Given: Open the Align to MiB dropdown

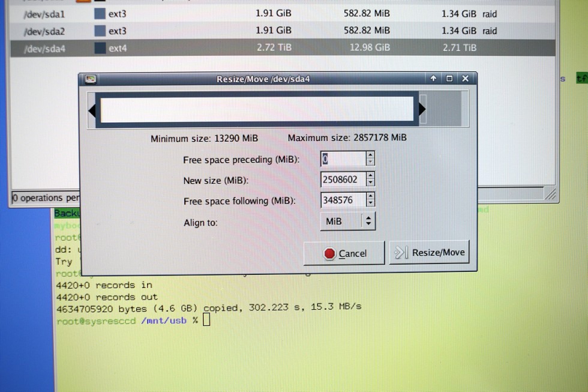Looking at the screenshot, I should [348, 221].
